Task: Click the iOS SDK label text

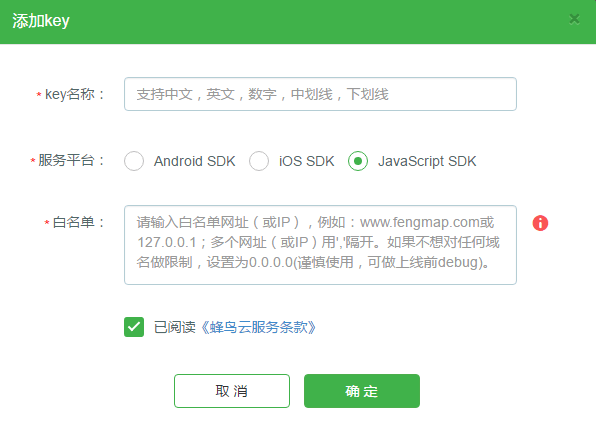Action: pos(307,161)
